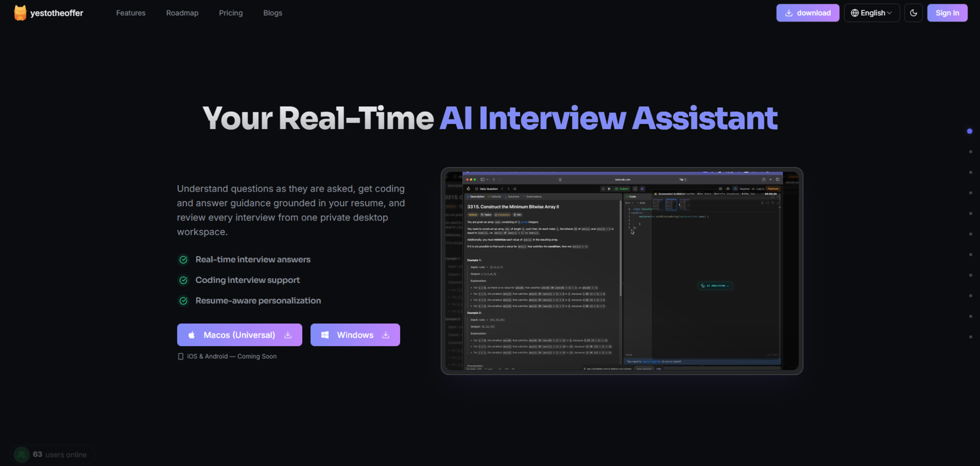
Task: Click the globe icon in language selector
Action: coord(854,13)
